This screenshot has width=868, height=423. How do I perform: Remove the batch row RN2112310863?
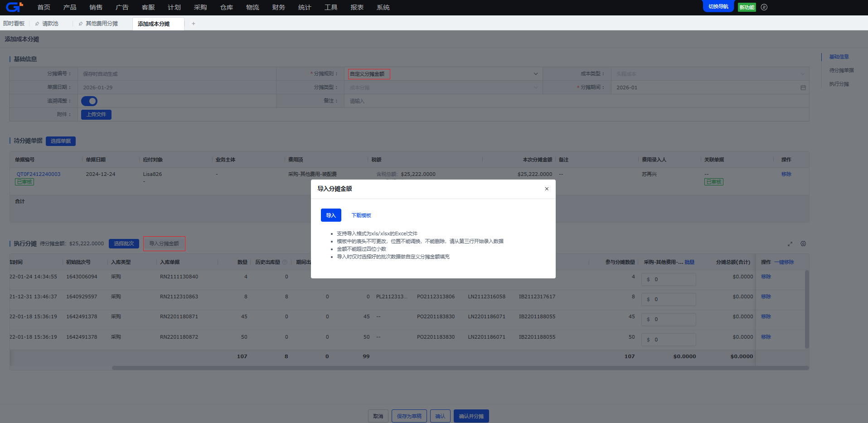tap(766, 297)
